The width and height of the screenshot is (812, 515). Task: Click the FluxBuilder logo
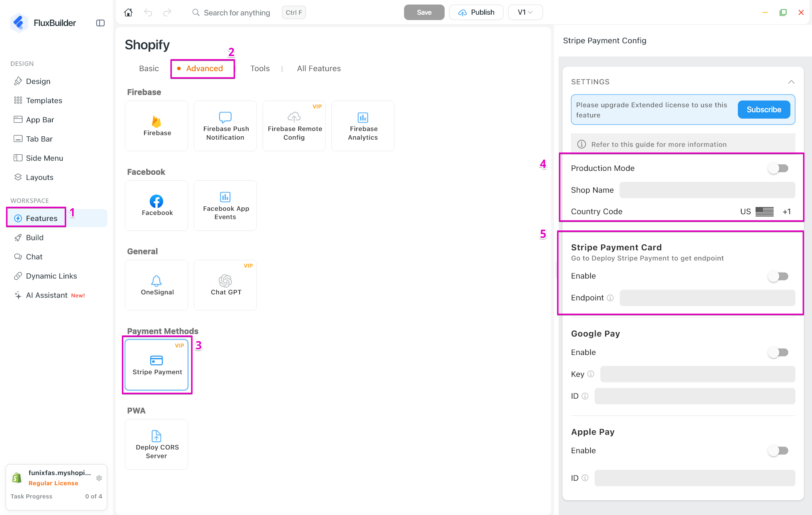[19, 23]
